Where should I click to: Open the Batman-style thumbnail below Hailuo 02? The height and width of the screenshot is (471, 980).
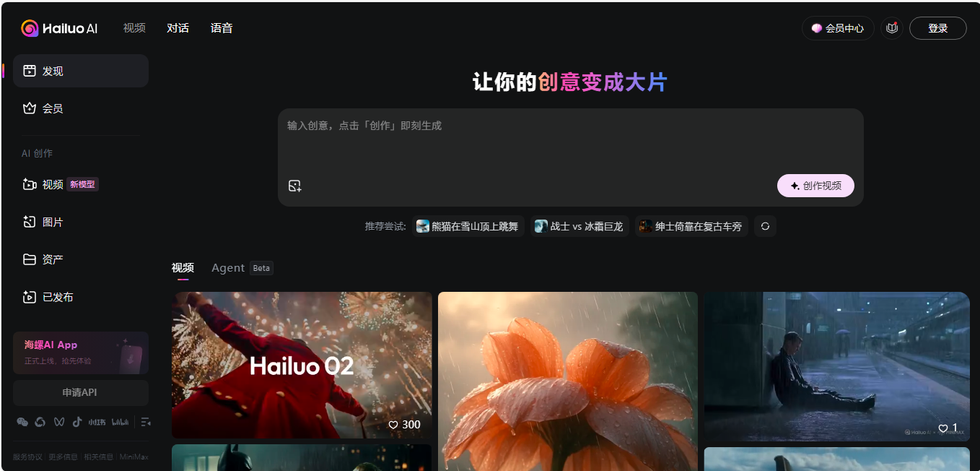pos(302,458)
